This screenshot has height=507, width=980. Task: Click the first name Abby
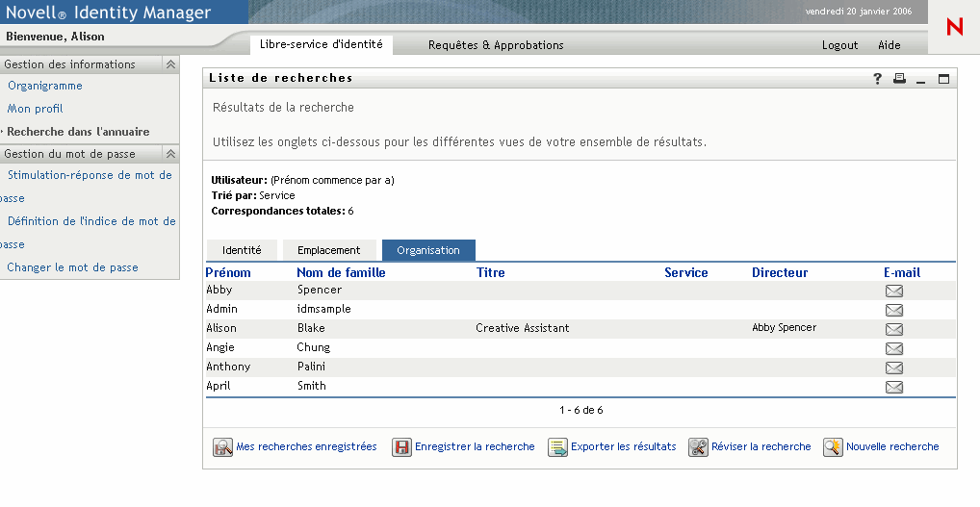click(219, 290)
